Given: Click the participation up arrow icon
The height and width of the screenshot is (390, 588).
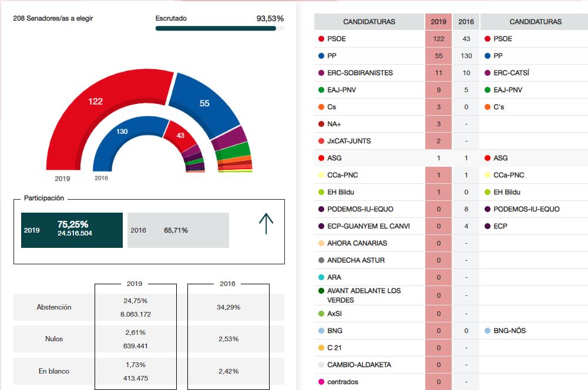Looking at the screenshot, I should coord(266,224).
